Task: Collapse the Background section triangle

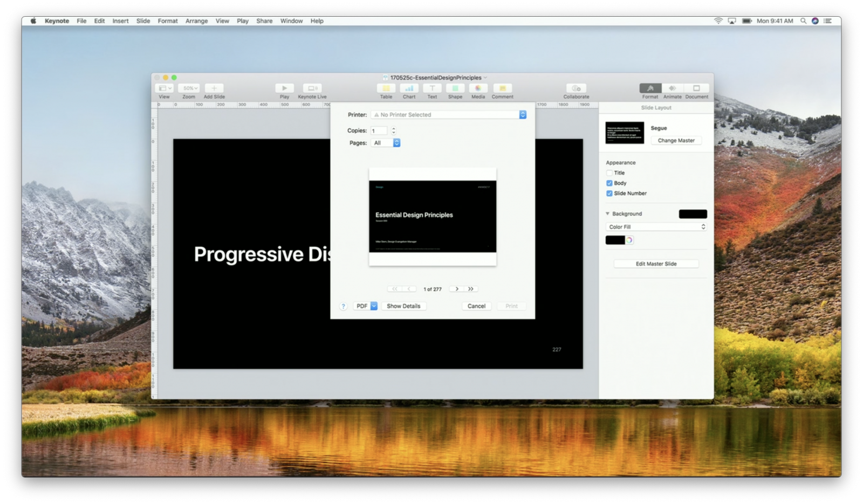Action: pyautogui.click(x=607, y=214)
